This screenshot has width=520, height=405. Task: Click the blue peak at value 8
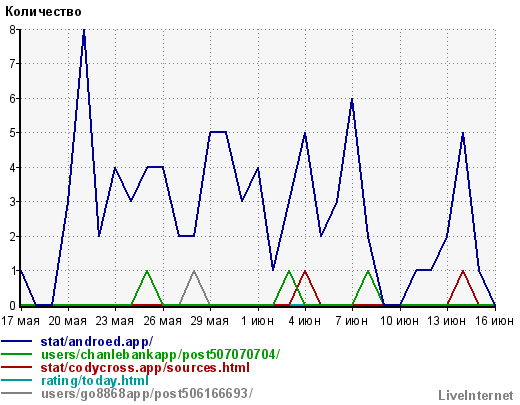coord(84,31)
